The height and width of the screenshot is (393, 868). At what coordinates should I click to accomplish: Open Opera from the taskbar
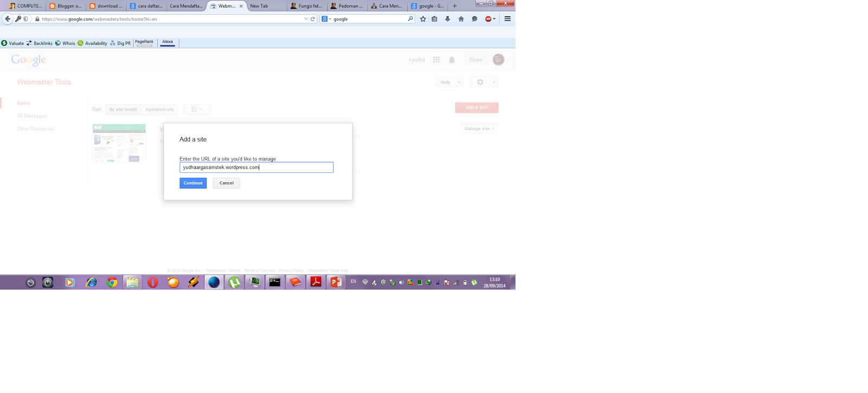(153, 282)
